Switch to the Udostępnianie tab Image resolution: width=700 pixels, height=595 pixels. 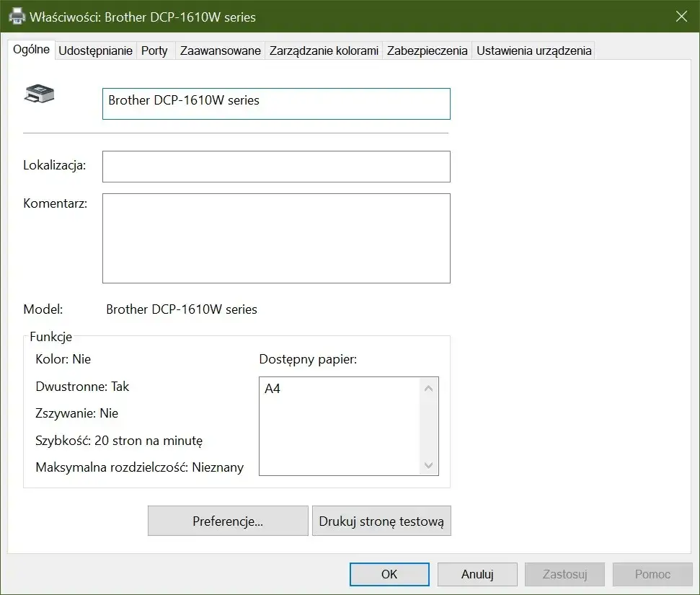(x=96, y=50)
